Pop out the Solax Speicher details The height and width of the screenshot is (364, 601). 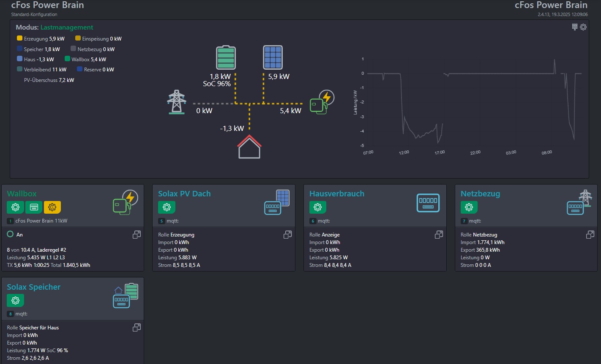137,328
